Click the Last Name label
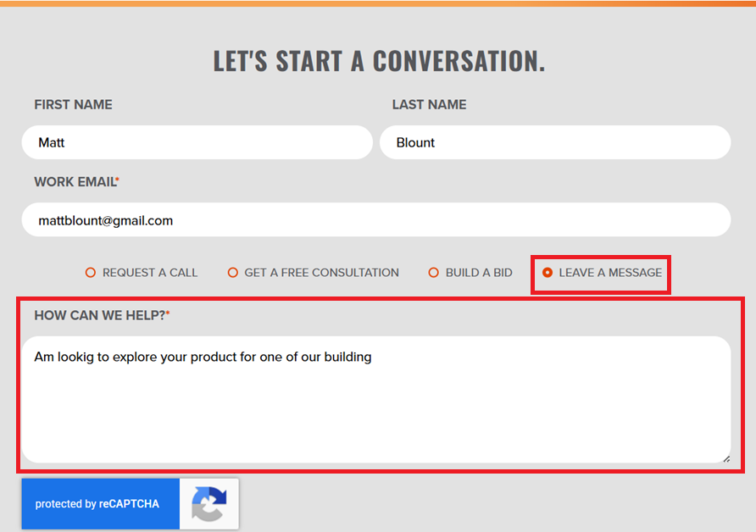Viewport: 756px width, 532px height. pyautogui.click(x=429, y=104)
